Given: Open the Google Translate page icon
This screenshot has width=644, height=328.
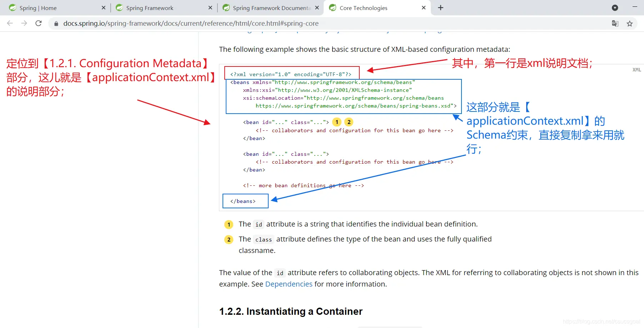Looking at the screenshot, I should pos(615,24).
